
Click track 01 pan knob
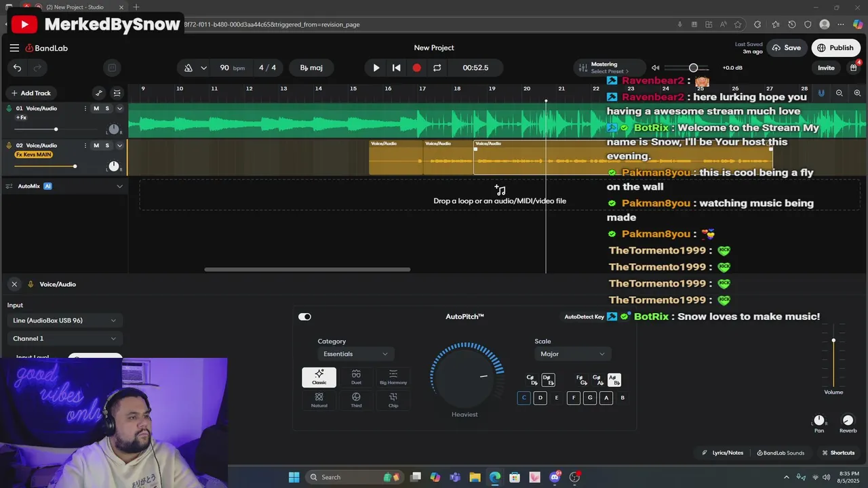point(114,129)
